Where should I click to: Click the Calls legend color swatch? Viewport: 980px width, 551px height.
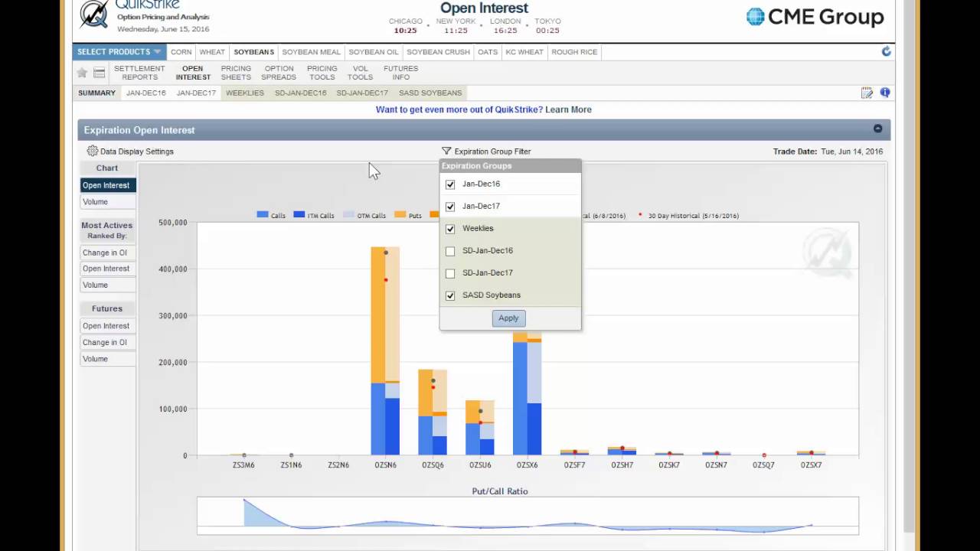[x=263, y=215]
